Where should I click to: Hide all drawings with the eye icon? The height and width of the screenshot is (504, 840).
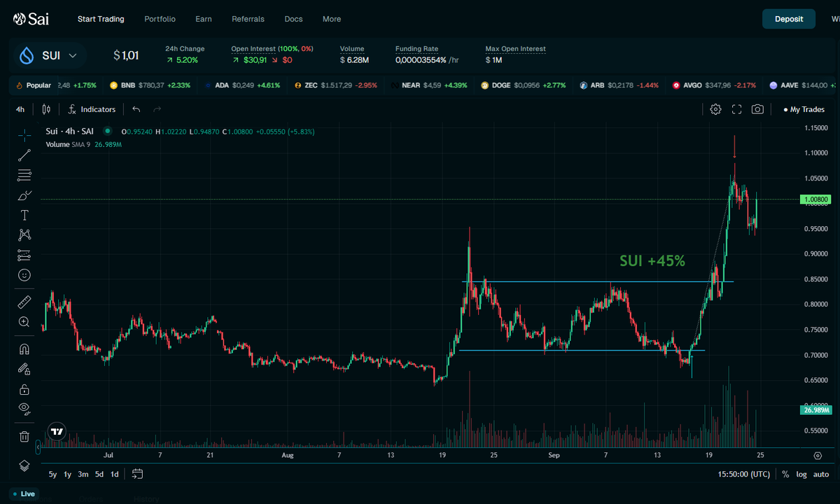click(x=24, y=409)
